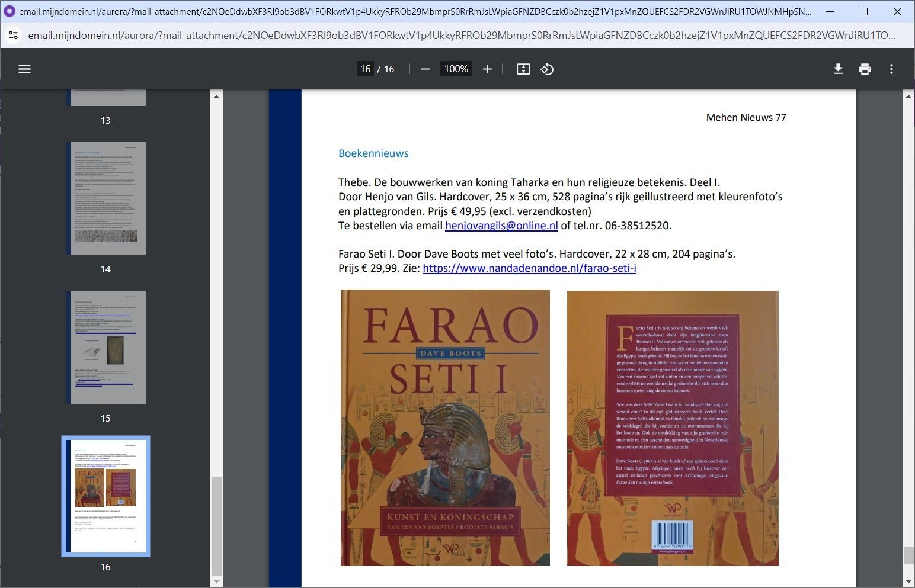This screenshot has width=915, height=588.
Task: Click the text 'Prijs € 29,99. Zie:'
Action: click(379, 268)
